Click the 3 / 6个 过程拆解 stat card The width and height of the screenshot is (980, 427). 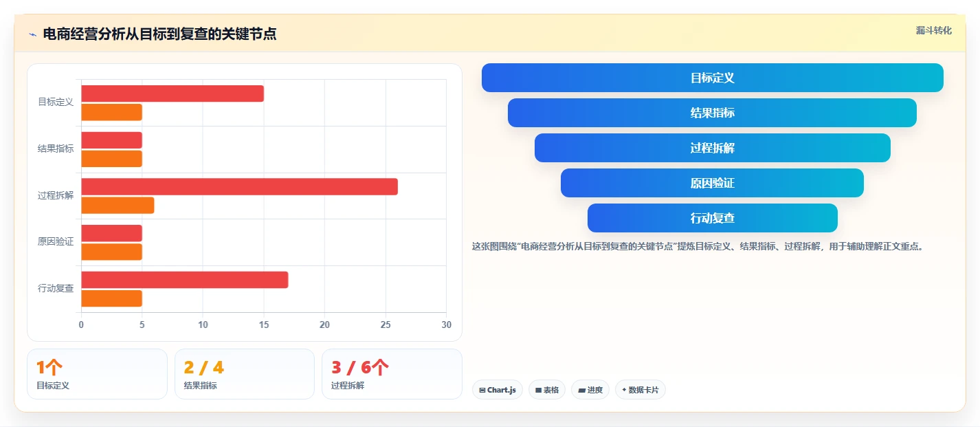pyautogui.click(x=392, y=374)
